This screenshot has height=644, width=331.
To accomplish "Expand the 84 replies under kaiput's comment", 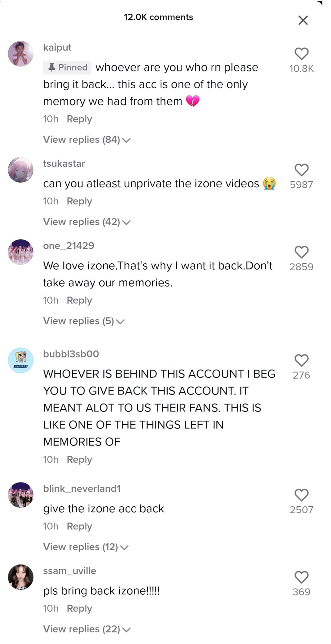I will 87,140.
